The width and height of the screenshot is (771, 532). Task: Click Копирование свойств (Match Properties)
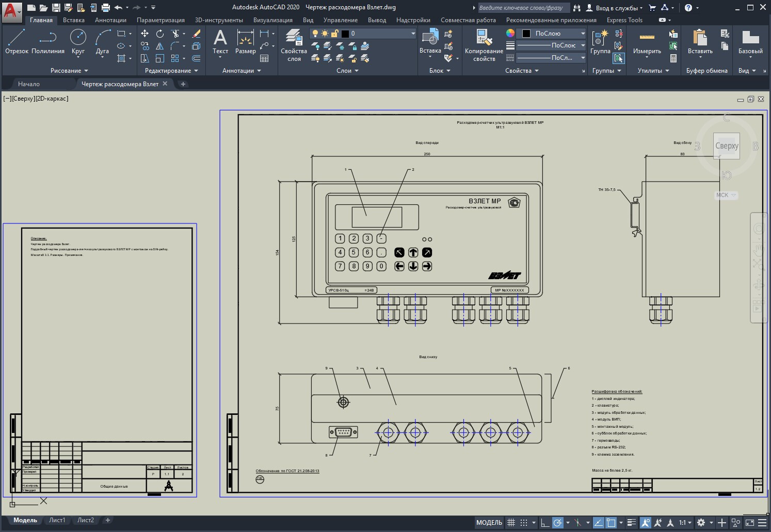coord(484,45)
